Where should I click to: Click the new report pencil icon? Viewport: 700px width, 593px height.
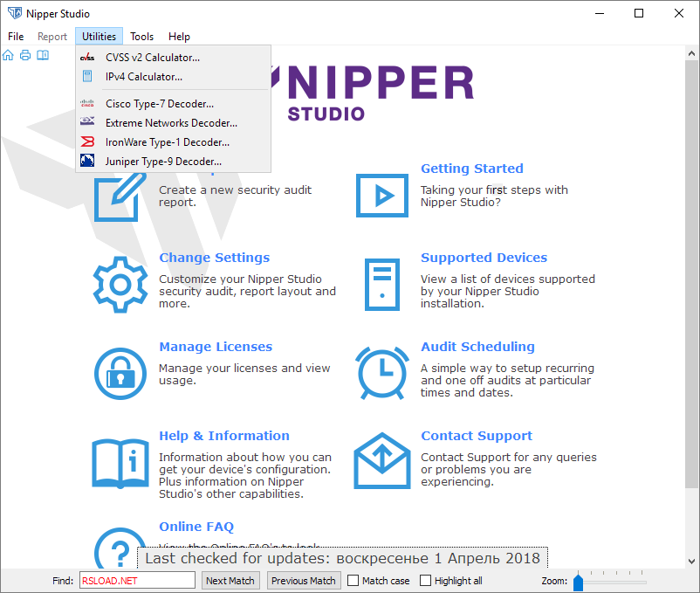click(120, 197)
